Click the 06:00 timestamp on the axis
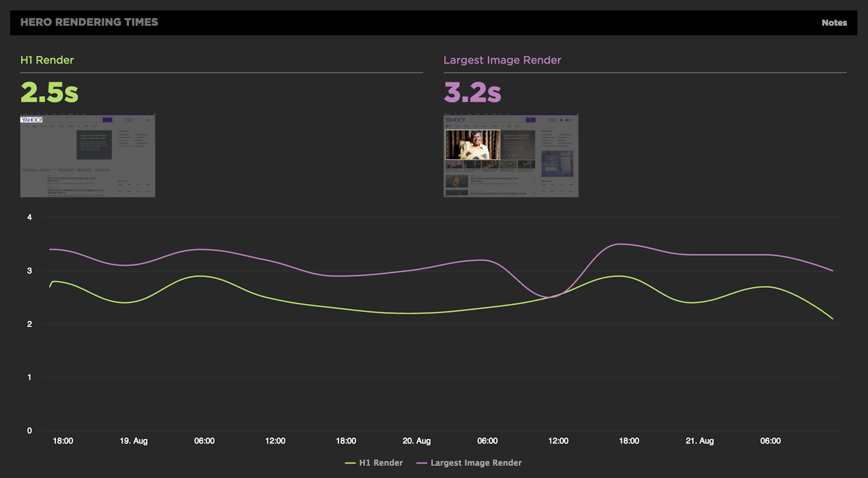This screenshot has height=478, width=868. pos(204,441)
